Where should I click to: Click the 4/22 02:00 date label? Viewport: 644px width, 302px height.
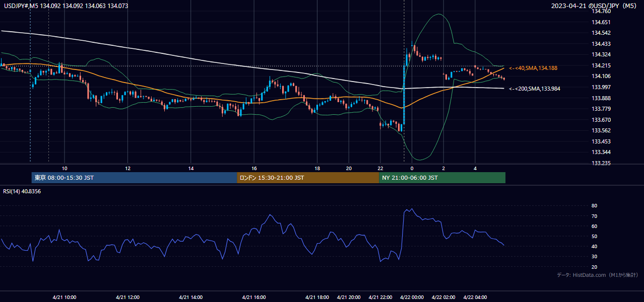[x=443, y=297]
